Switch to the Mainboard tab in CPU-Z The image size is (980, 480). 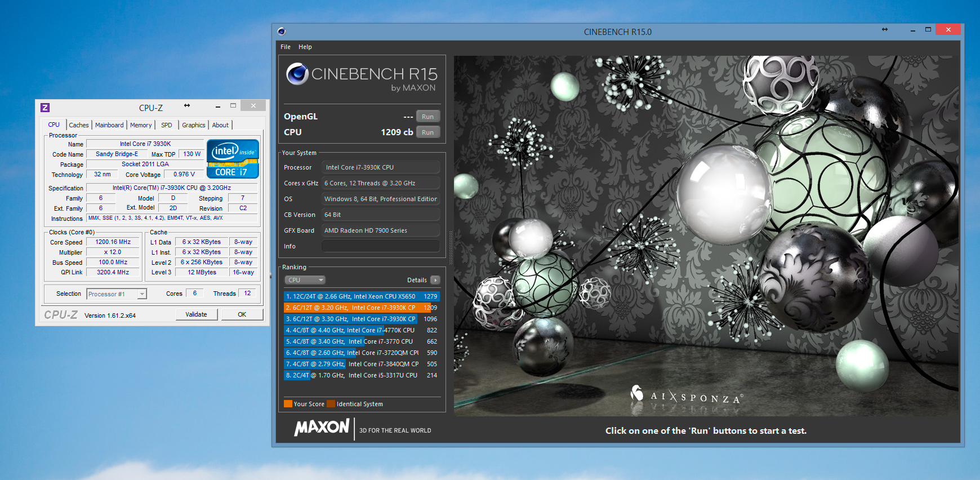[x=109, y=125]
